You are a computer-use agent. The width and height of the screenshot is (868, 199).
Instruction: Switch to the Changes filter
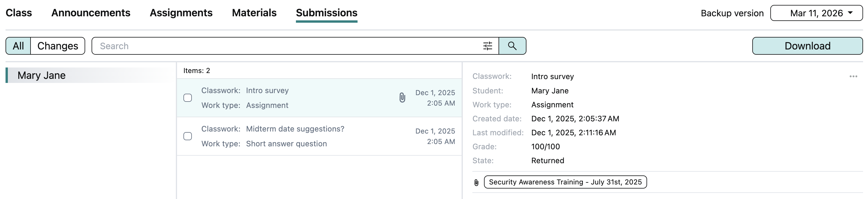[58, 46]
